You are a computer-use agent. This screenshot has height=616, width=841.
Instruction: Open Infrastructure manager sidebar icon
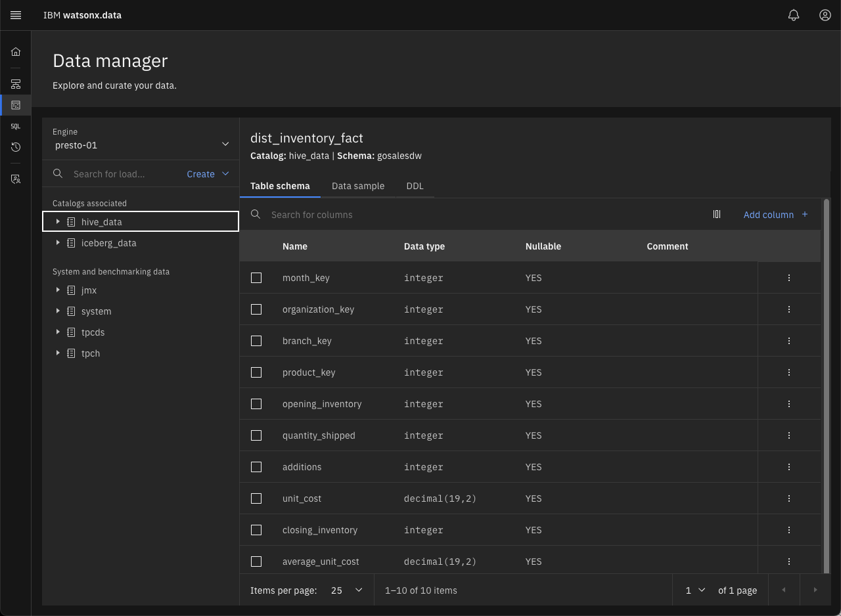(16, 84)
